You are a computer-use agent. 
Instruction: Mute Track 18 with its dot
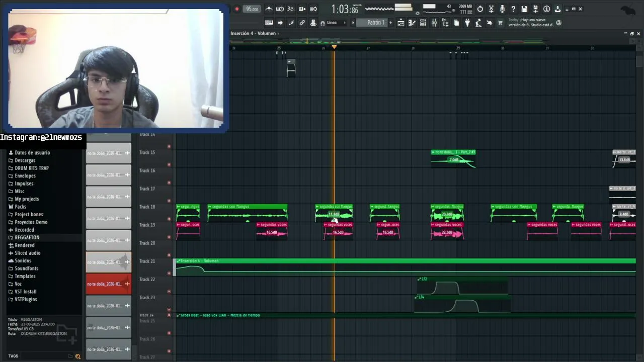169,219
